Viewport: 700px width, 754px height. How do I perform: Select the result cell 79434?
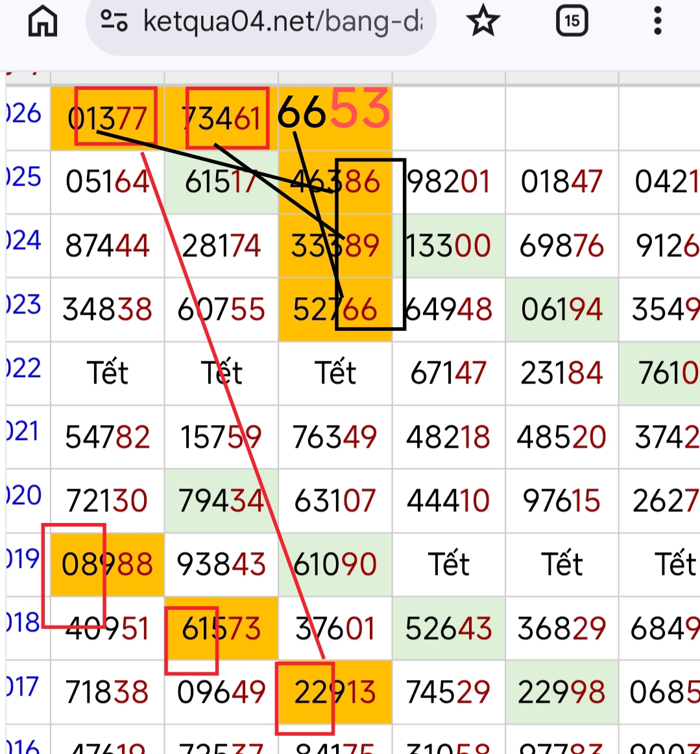[x=221, y=500]
